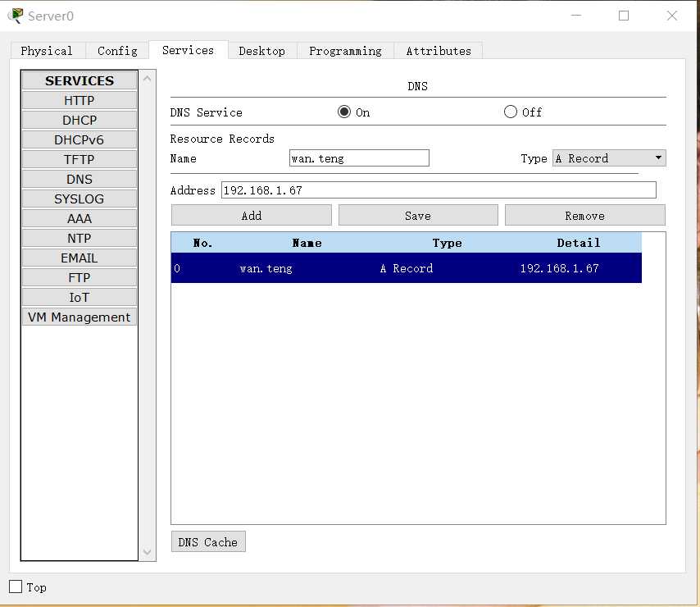The width and height of the screenshot is (700, 607).
Task: Open the HTTP service settings
Action: click(x=79, y=100)
